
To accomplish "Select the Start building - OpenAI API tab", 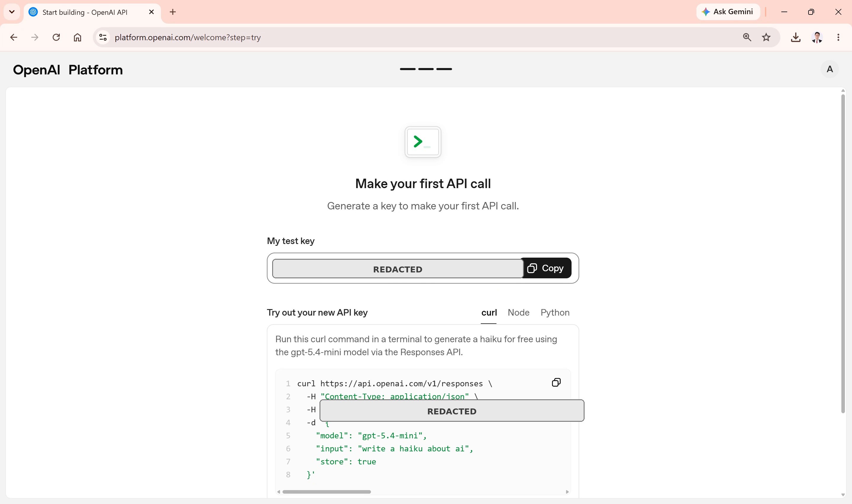I will click(92, 12).
